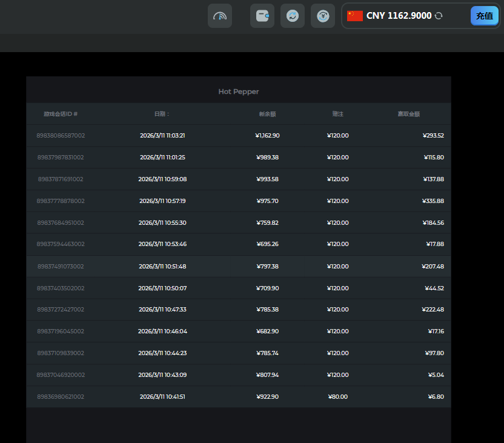
Task: Click the Hot Pepper table title
Action: point(239,92)
